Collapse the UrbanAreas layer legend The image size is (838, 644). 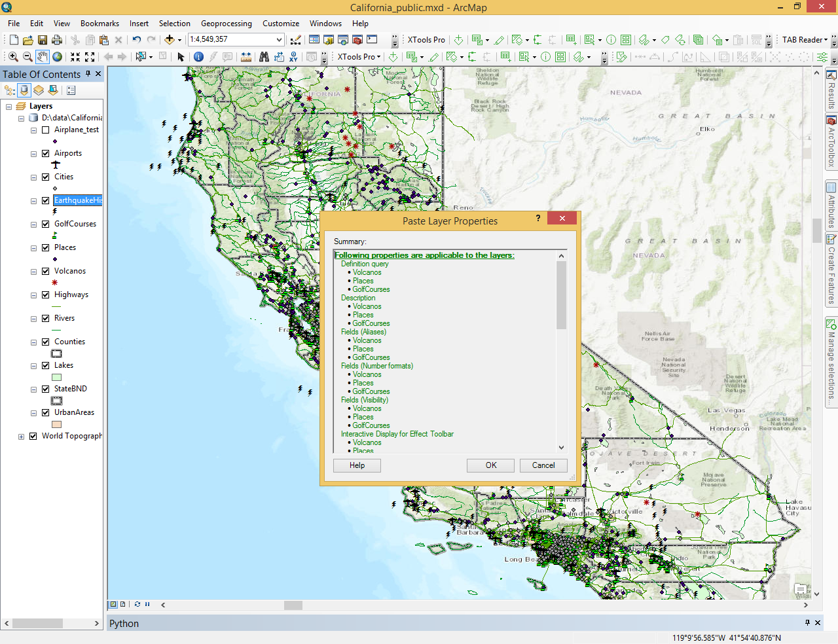point(33,413)
